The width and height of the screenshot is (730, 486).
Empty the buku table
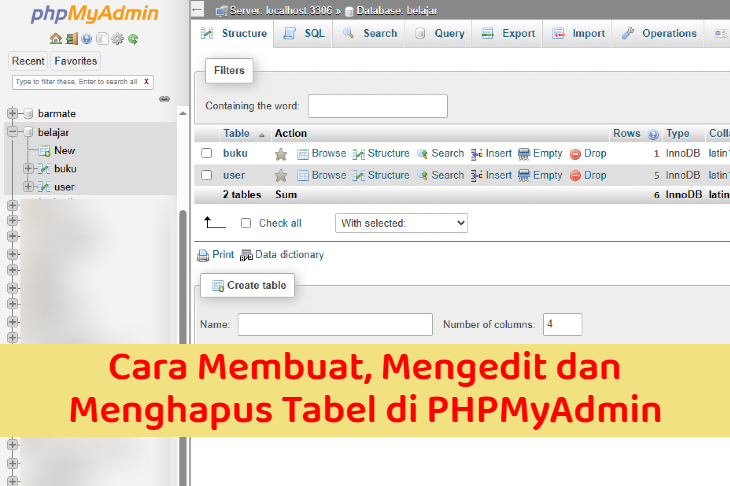point(540,154)
